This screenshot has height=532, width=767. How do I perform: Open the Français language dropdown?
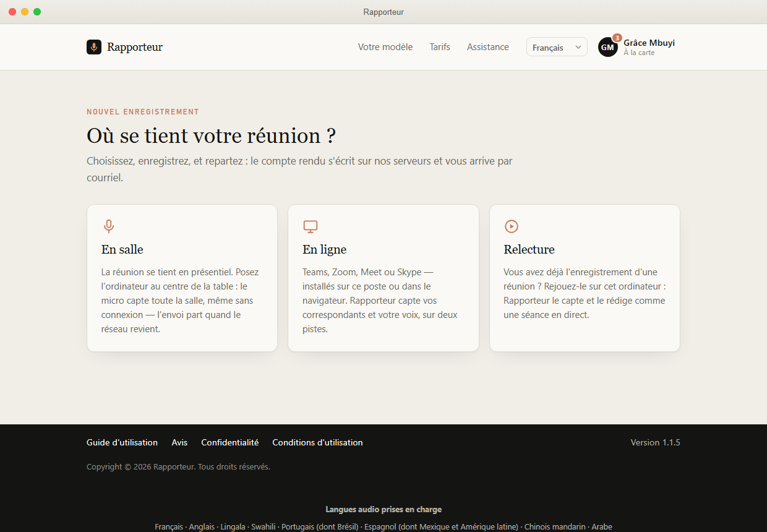(x=557, y=47)
